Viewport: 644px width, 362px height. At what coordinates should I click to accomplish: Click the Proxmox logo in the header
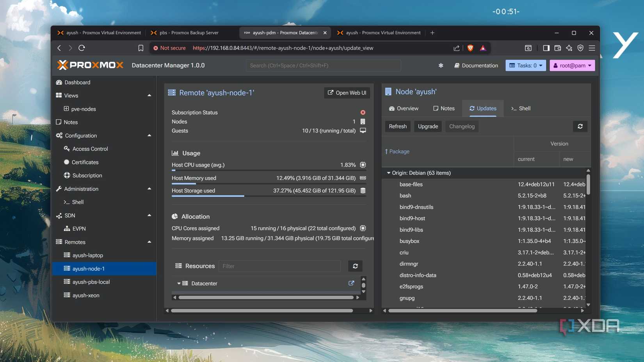[x=90, y=65]
